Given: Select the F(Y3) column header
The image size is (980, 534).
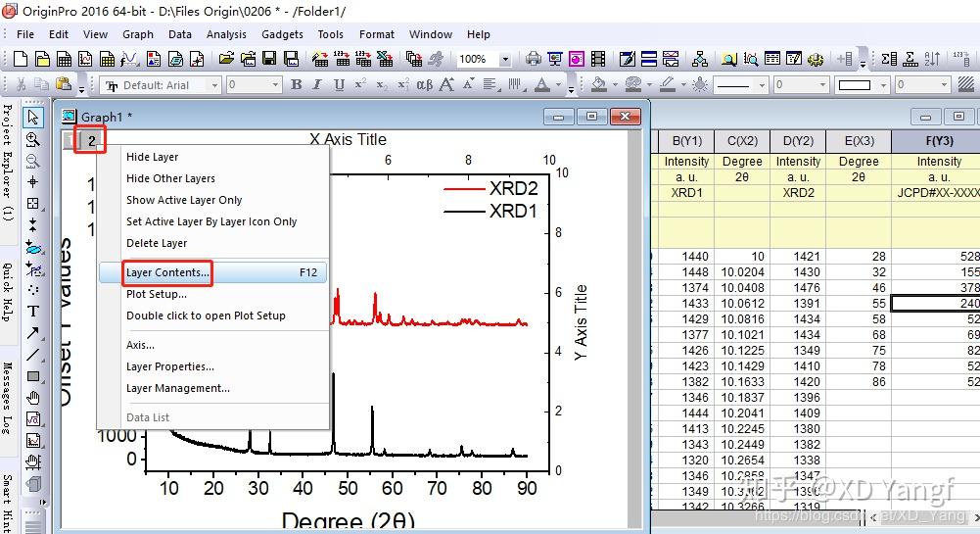Looking at the screenshot, I should pos(938,141).
